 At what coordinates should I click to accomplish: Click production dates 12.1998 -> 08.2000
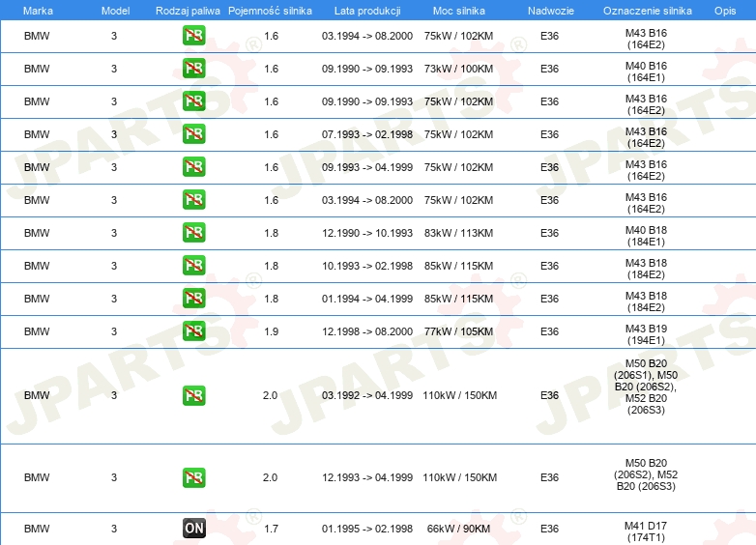click(367, 331)
